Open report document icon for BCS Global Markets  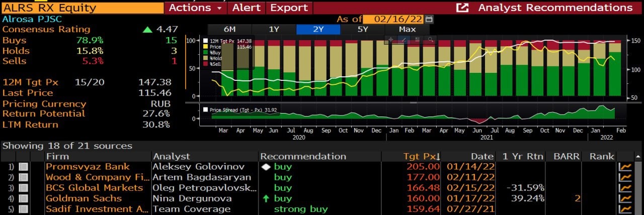point(23,188)
